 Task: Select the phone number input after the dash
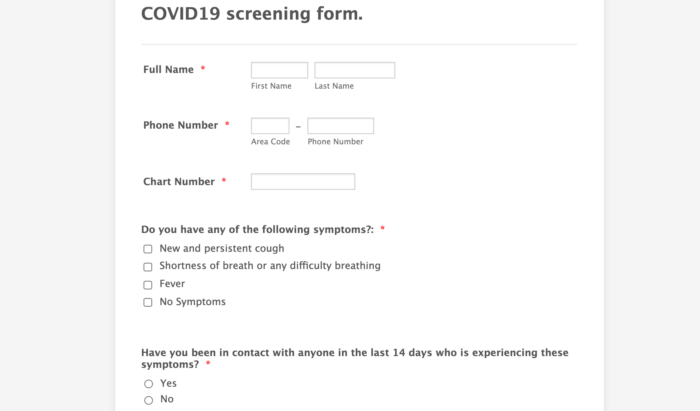click(340, 126)
